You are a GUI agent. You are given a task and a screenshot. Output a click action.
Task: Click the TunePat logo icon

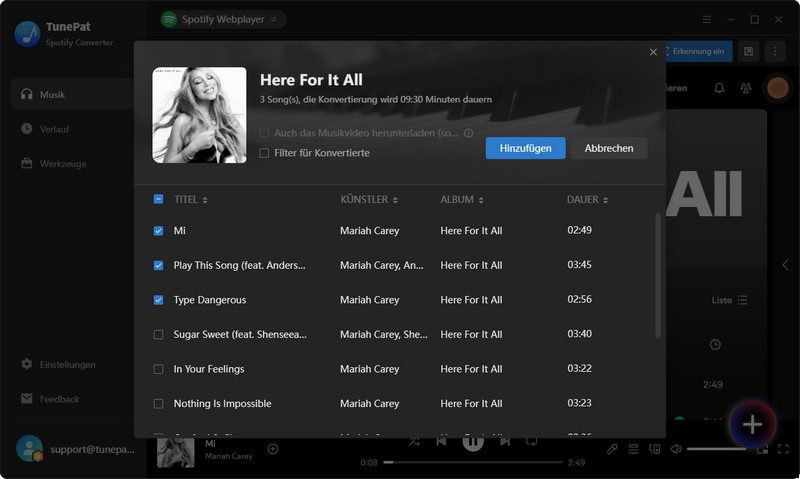(28, 34)
